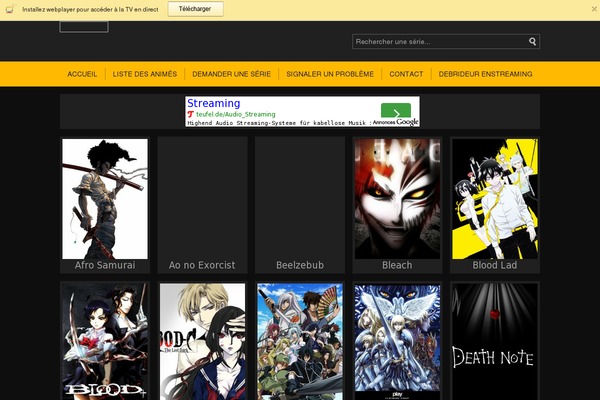Viewport: 600px width, 400px height.
Task: Open Signaler un problème page
Action: (x=330, y=74)
